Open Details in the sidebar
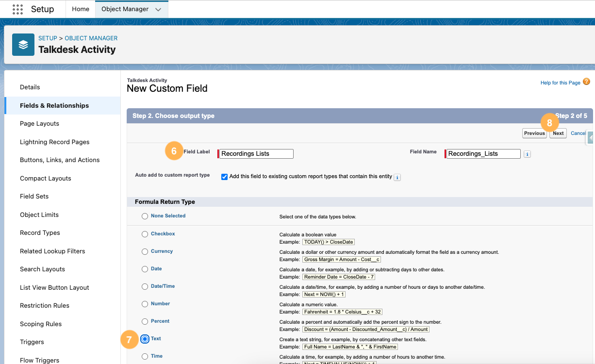 pos(30,87)
